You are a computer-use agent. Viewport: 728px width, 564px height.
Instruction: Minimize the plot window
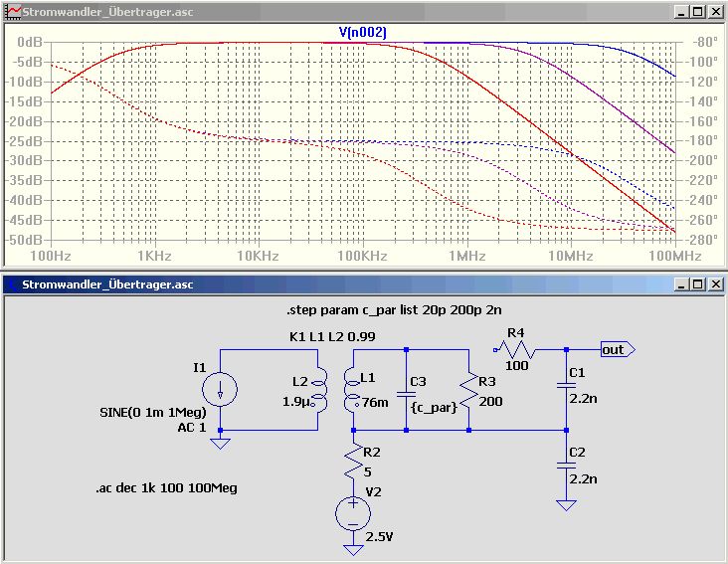pos(681,12)
